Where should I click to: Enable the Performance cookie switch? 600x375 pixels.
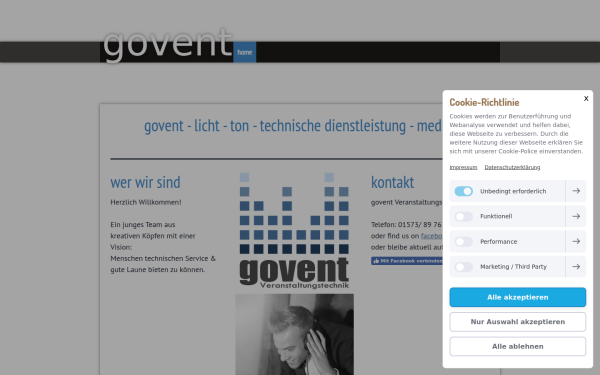pos(463,241)
